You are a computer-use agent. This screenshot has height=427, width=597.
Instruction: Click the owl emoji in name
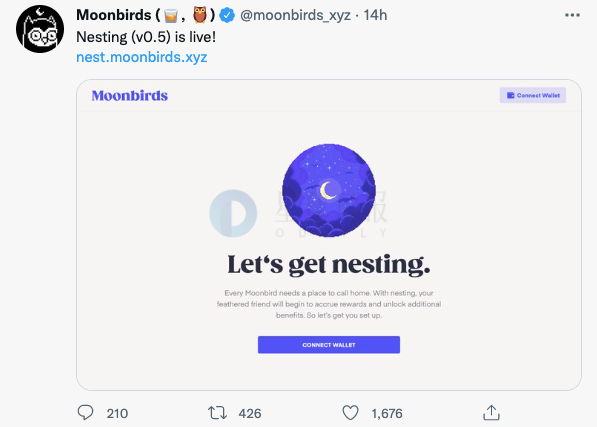(200, 15)
